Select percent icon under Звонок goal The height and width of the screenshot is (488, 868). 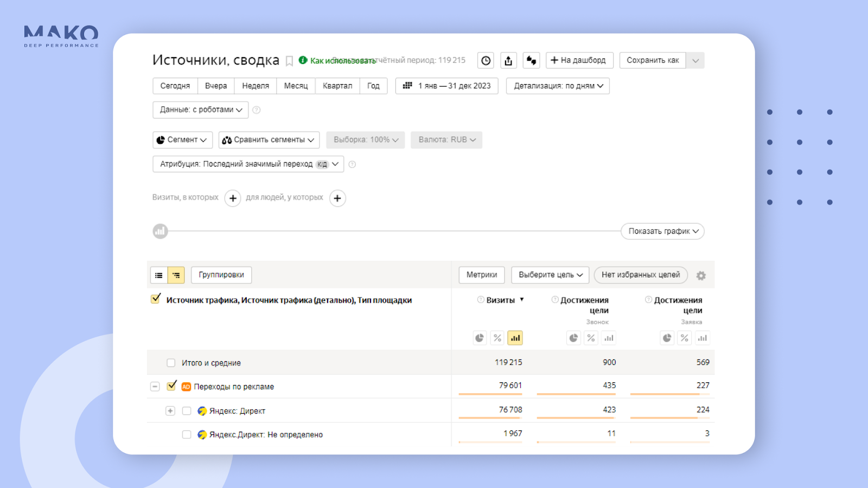coord(591,338)
